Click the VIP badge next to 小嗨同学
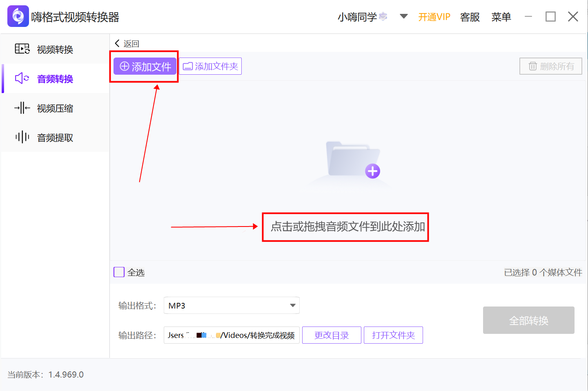Image resolution: width=588 pixels, height=391 pixels. click(x=383, y=16)
